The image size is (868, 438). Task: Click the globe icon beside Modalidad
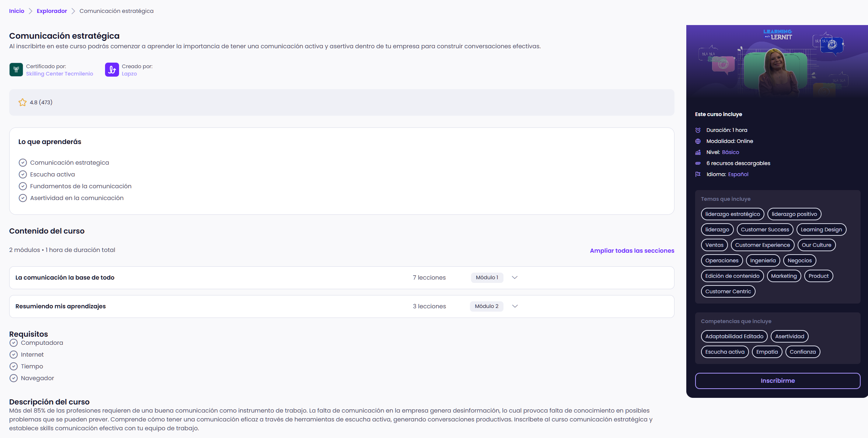point(698,141)
